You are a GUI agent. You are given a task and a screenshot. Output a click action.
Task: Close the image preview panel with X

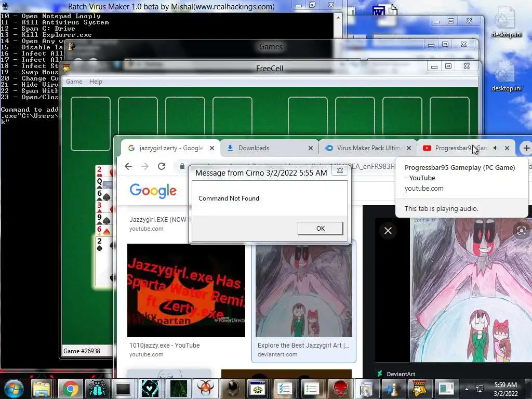pyautogui.click(x=388, y=231)
